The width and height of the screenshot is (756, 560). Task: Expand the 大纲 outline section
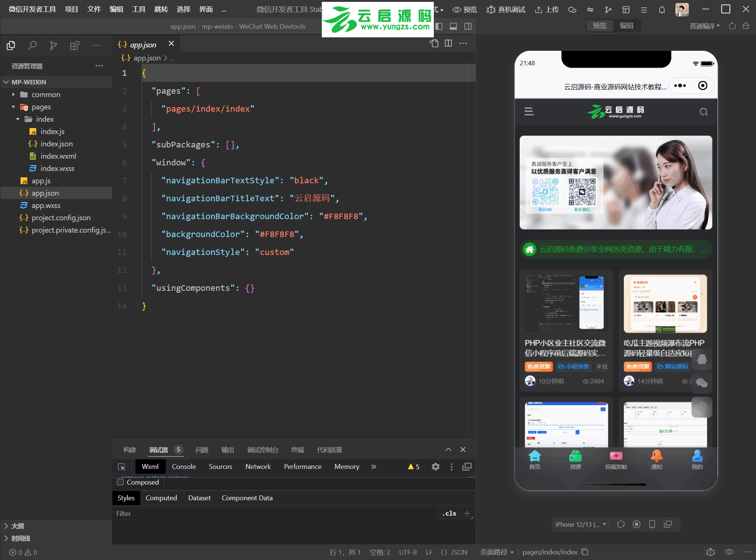point(18,526)
